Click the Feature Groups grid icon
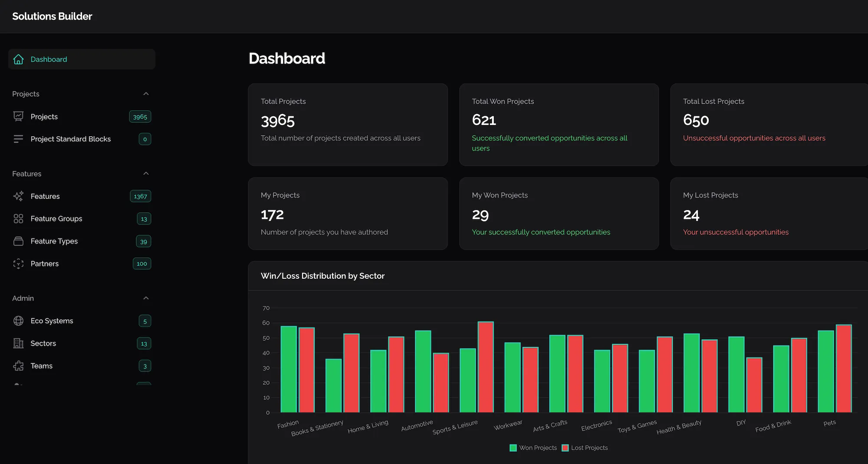Viewport: 868px width, 464px height. point(18,218)
